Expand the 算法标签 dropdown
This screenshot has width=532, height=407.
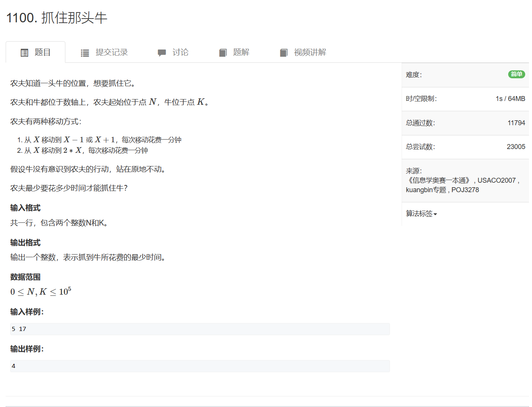click(x=421, y=214)
